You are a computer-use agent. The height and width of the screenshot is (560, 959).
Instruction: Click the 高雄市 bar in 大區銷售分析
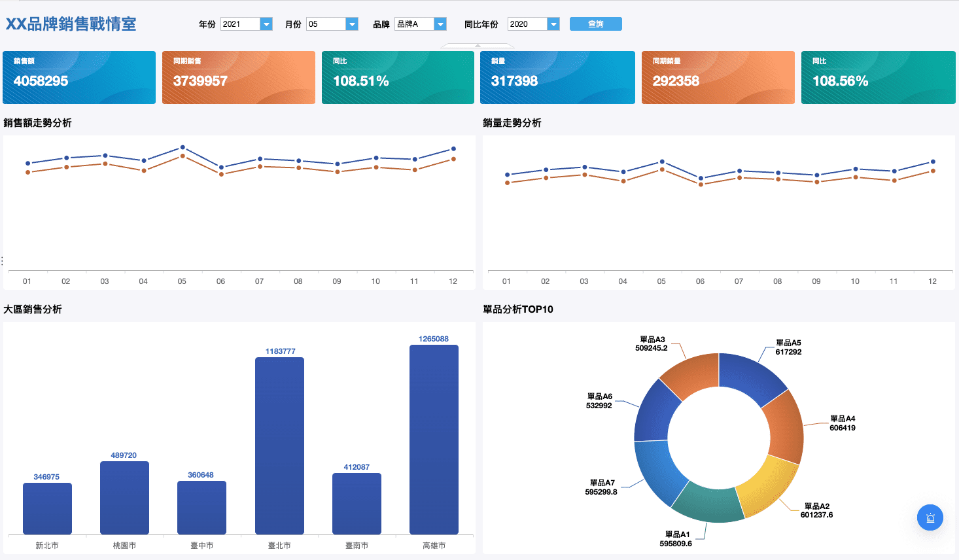[434, 439]
